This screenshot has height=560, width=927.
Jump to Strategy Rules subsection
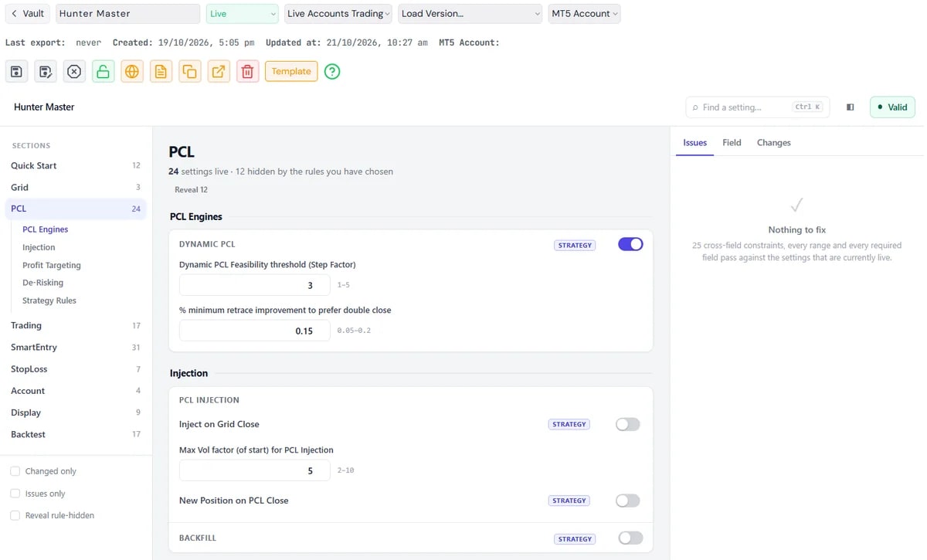pyautogui.click(x=49, y=300)
